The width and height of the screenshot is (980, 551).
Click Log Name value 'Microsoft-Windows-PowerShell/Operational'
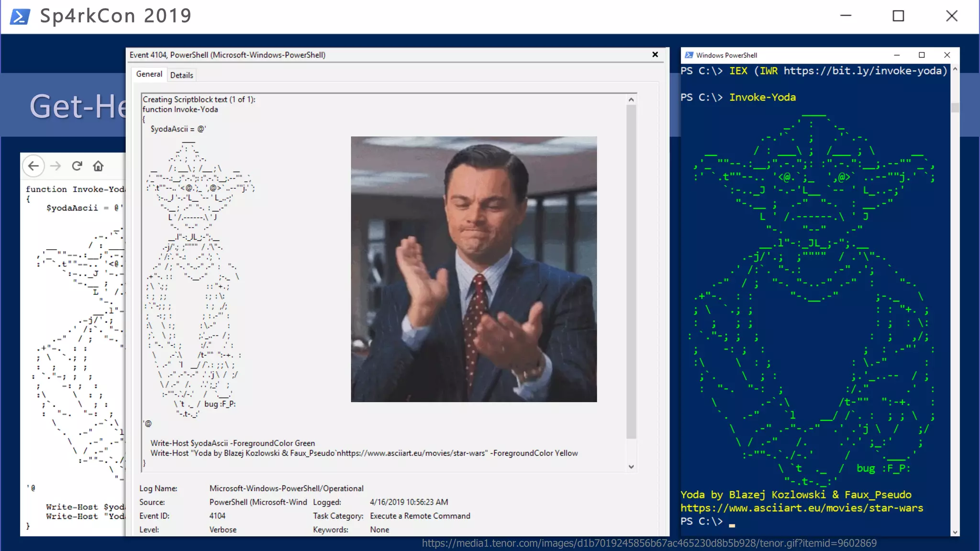(287, 488)
